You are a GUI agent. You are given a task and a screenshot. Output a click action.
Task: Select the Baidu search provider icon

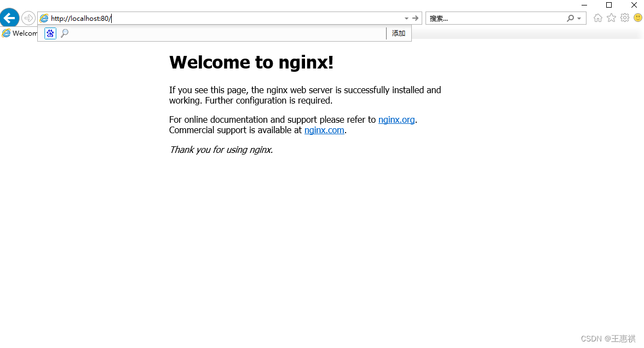point(50,33)
